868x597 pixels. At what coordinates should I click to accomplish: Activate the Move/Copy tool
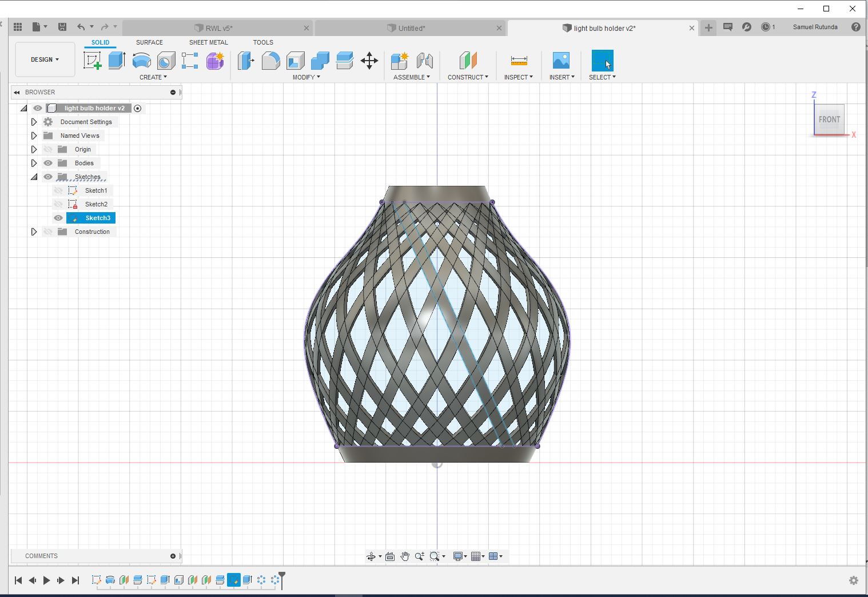point(369,61)
